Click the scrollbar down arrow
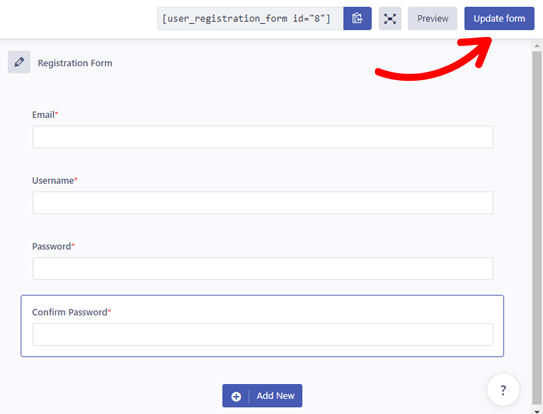The width and height of the screenshot is (543, 414). point(537,411)
